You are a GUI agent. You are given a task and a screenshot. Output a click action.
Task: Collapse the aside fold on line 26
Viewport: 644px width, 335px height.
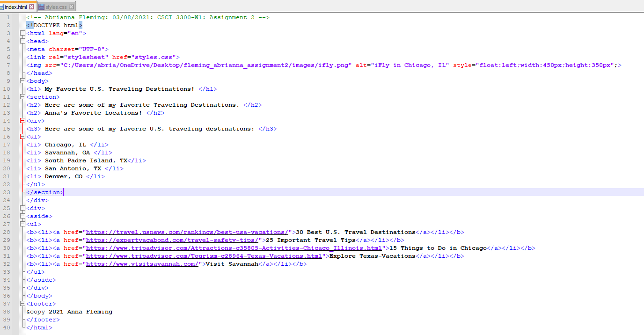pyautogui.click(x=22, y=216)
